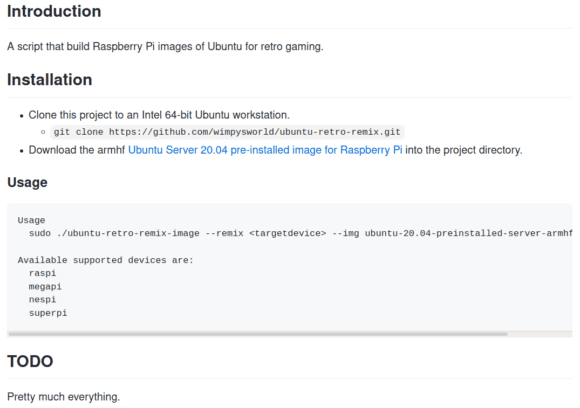Click 'Clone this project to an Intel 64-bit' bullet
The height and width of the screenshot is (408, 580).
(x=159, y=115)
